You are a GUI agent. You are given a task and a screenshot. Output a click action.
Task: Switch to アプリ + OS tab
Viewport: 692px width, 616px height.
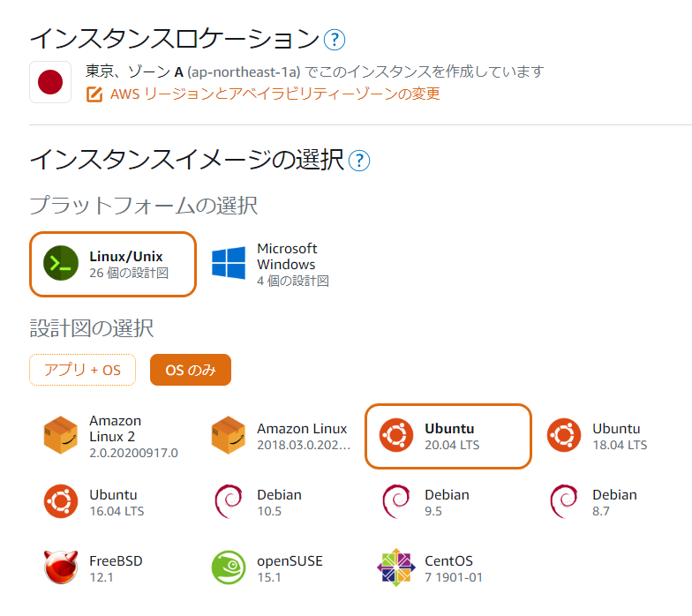point(83,370)
